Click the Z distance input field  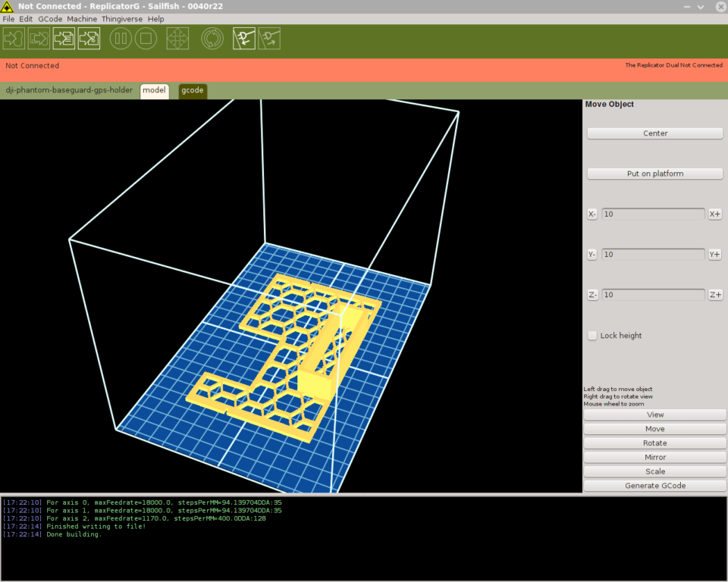[653, 295]
